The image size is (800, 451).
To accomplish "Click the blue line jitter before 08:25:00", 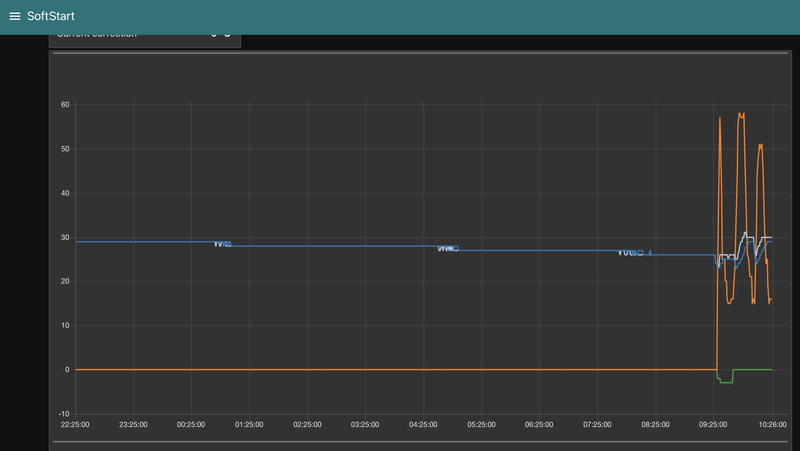I will point(634,253).
